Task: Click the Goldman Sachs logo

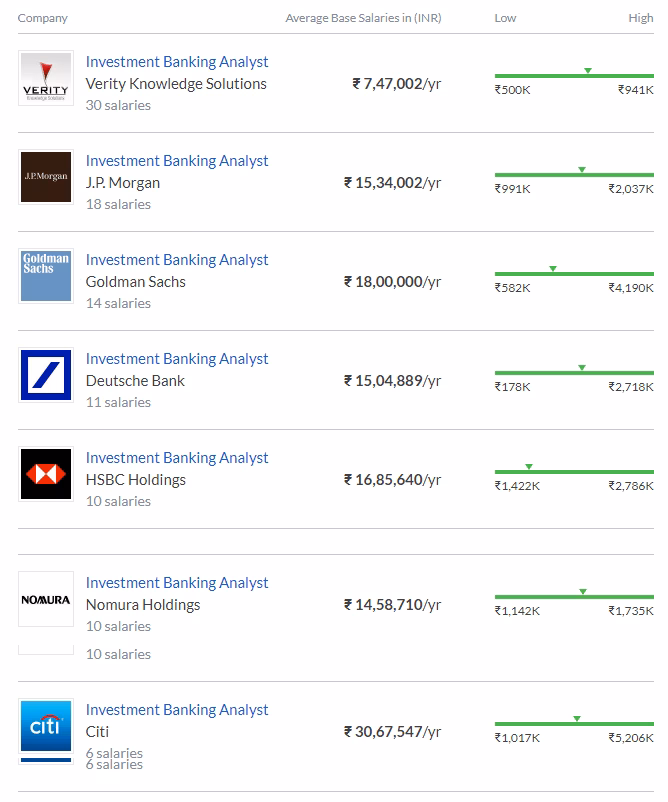Action: tap(47, 275)
